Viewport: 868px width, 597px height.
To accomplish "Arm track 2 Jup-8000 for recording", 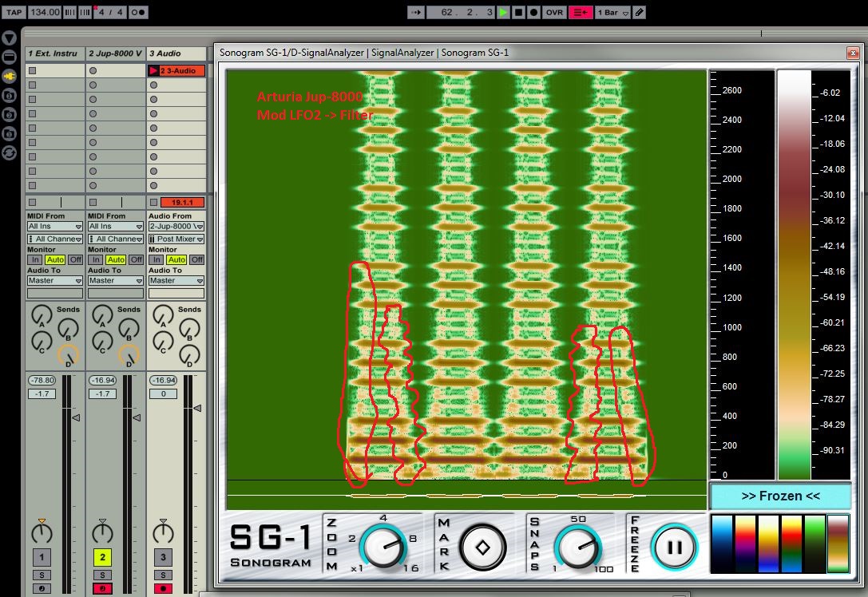I will pyautogui.click(x=102, y=588).
